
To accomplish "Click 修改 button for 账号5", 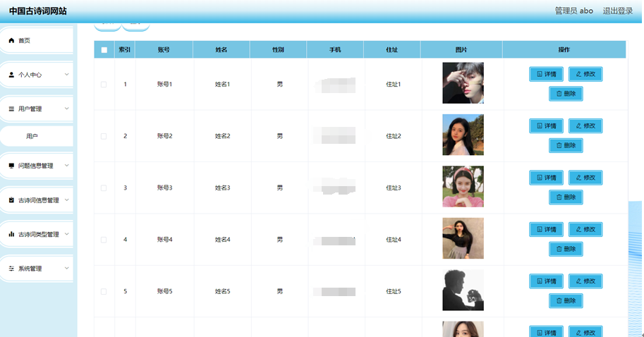I will (x=585, y=281).
